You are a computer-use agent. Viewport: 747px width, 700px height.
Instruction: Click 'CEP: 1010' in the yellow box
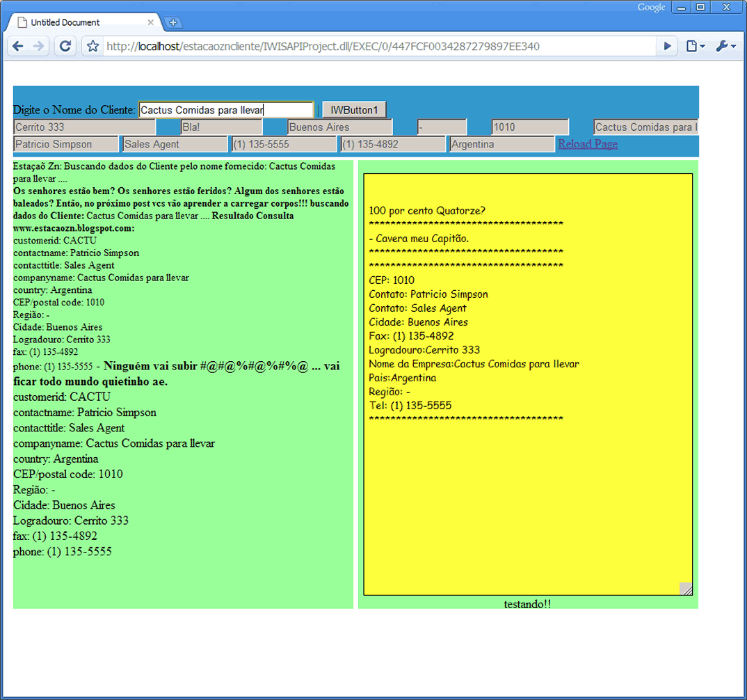click(x=392, y=280)
